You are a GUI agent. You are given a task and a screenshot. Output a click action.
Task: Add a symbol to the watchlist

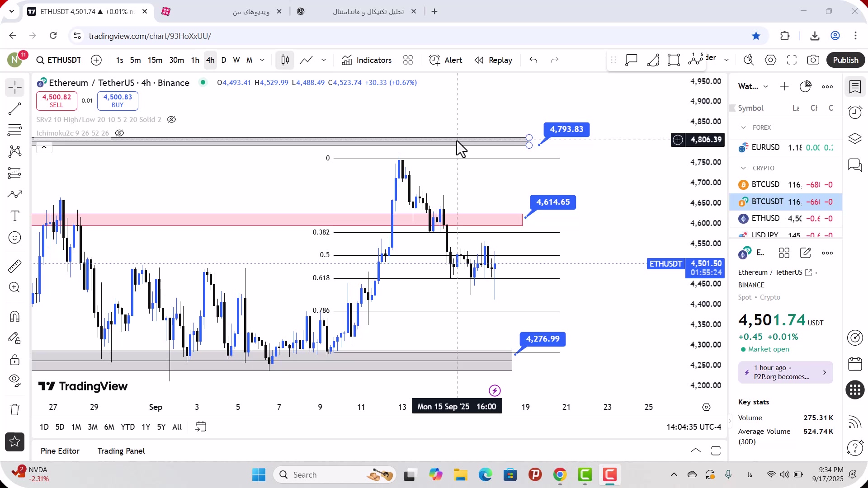(x=784, y=86)
